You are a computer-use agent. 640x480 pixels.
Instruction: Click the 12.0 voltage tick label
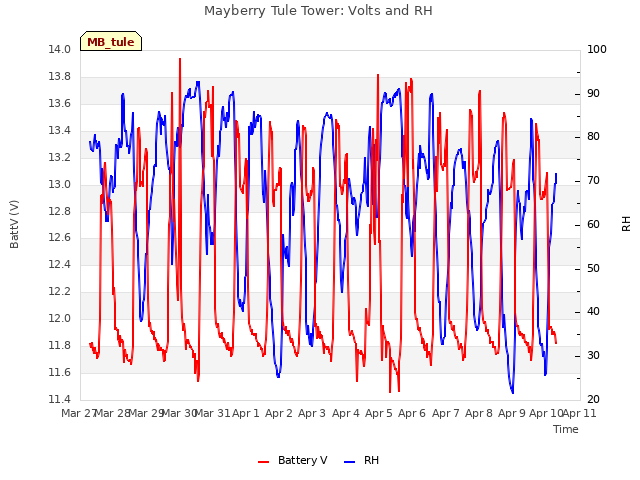[x=59, y=318]
